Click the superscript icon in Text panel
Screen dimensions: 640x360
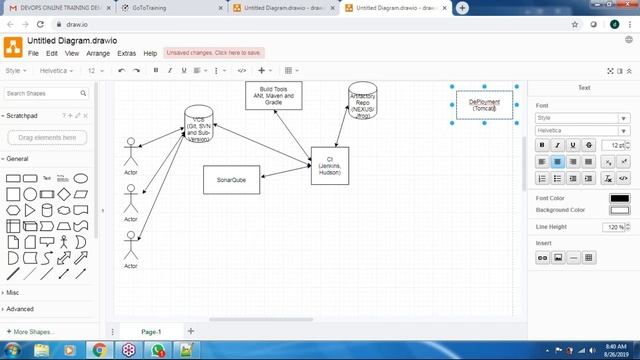[x=623, y=162]
